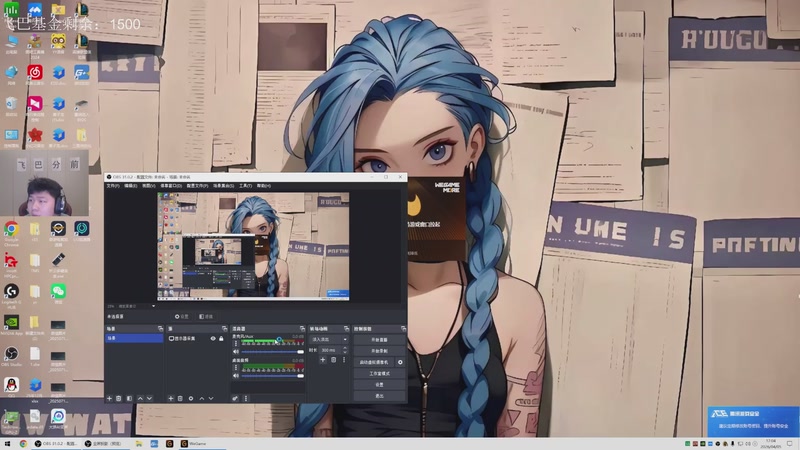Click the Start Streaming button
The height and width of the screenshot is (450, 800).
click(x=379, y=340)
